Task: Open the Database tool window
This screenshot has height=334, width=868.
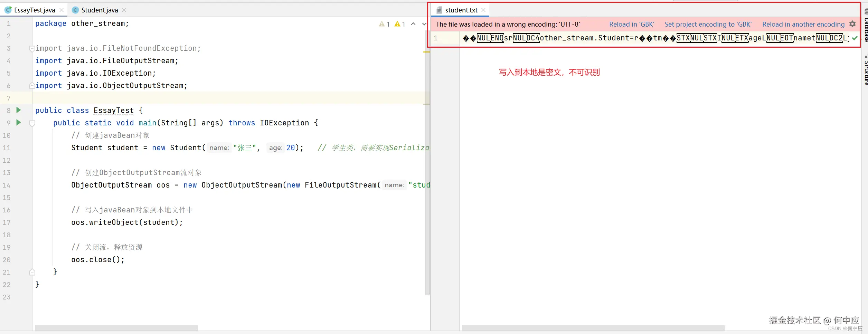Action: 865,26
